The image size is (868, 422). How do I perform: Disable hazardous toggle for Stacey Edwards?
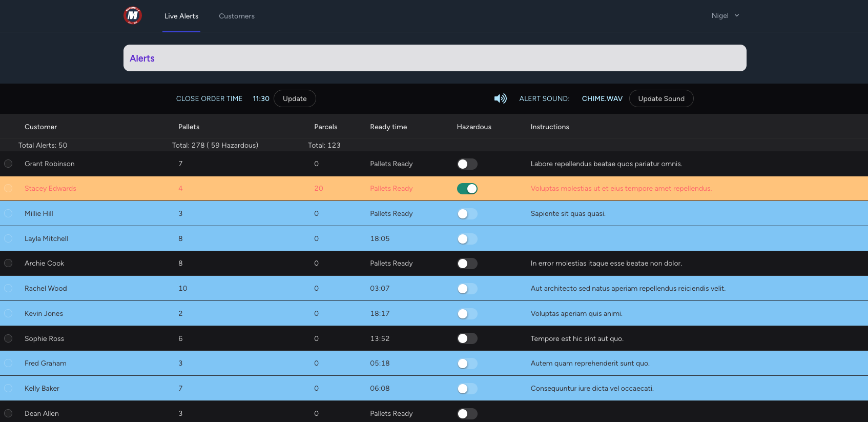467,189
